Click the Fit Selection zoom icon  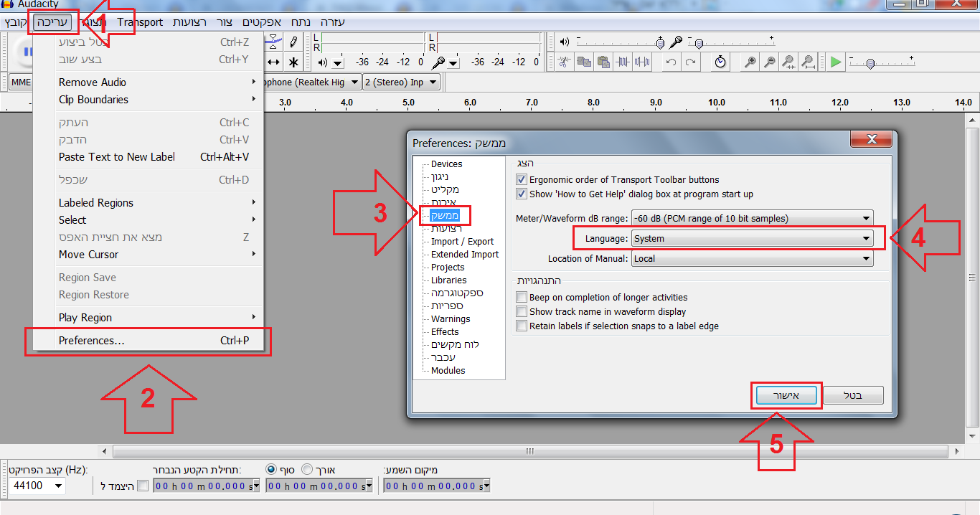click(x=788, y=62)
